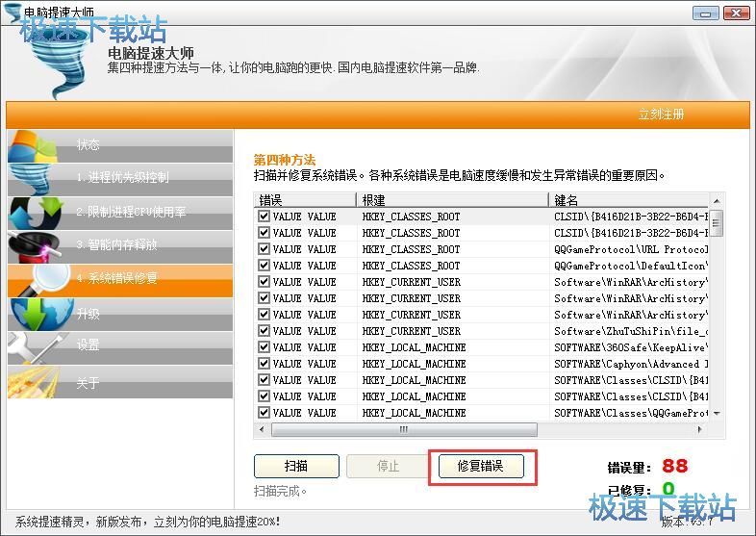Open the 设置 tab
756x536 pixels.
[119, 347]
